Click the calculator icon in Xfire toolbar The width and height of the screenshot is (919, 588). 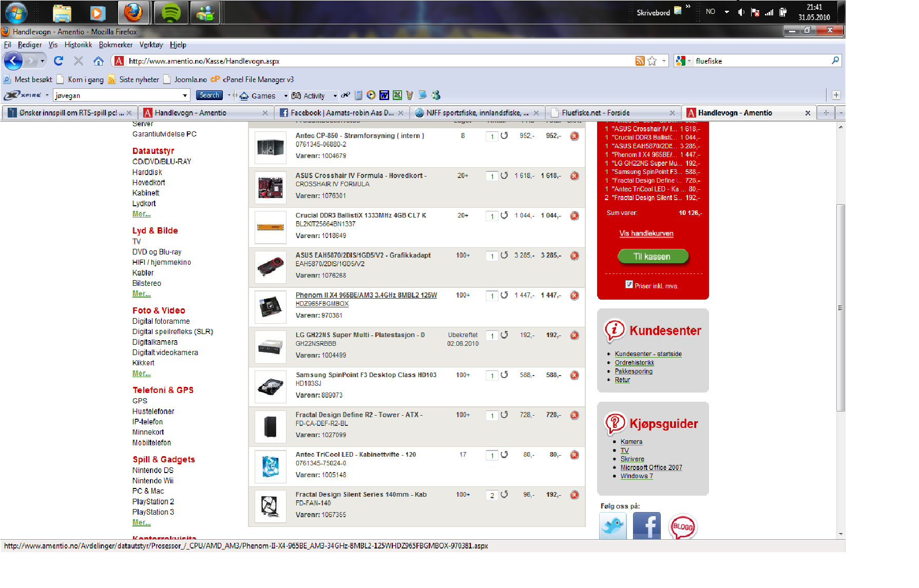click(x=358, y=95)
